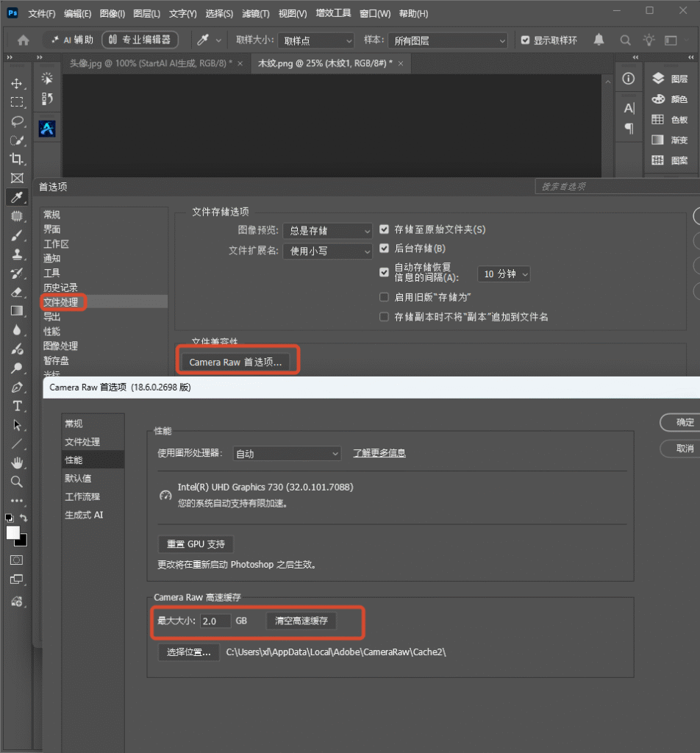Open 取样大小 dropdown
The image size is (700, 753).
(x=316, y=41)
